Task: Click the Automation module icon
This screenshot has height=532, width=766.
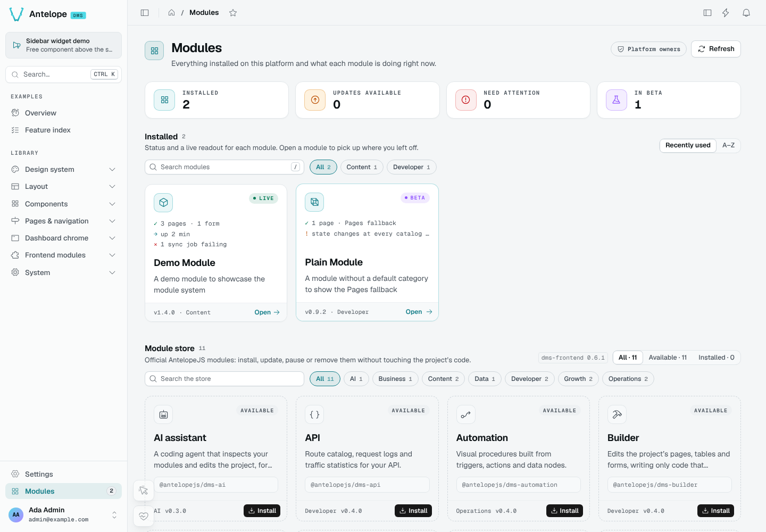Action: (x=465, y=414)
